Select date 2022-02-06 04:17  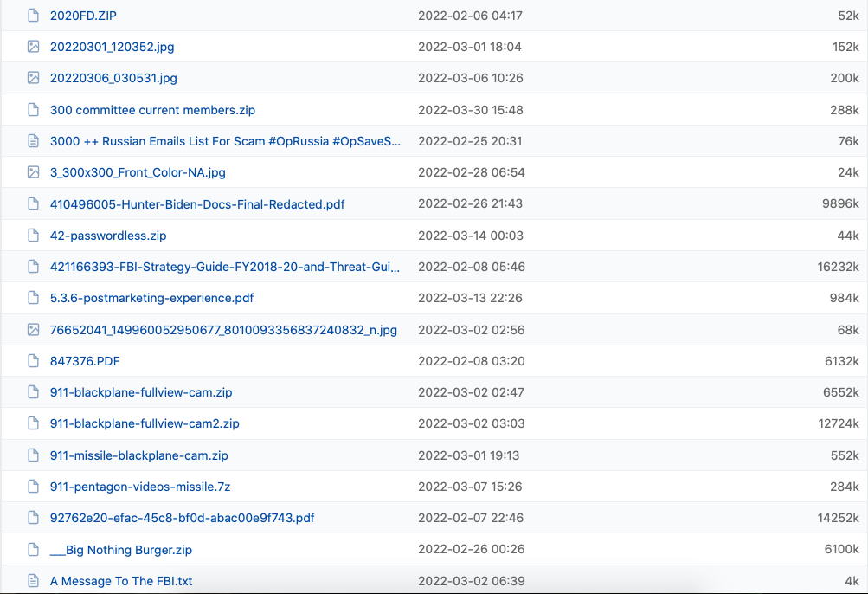point(470,16)
